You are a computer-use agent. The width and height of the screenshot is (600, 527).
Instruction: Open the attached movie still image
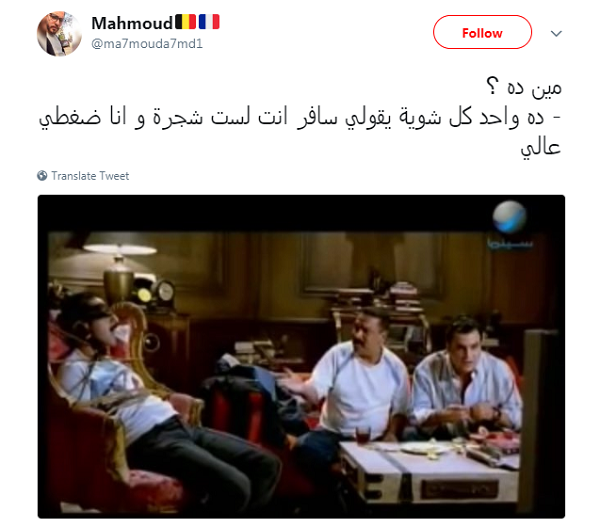tap(301, 357)
